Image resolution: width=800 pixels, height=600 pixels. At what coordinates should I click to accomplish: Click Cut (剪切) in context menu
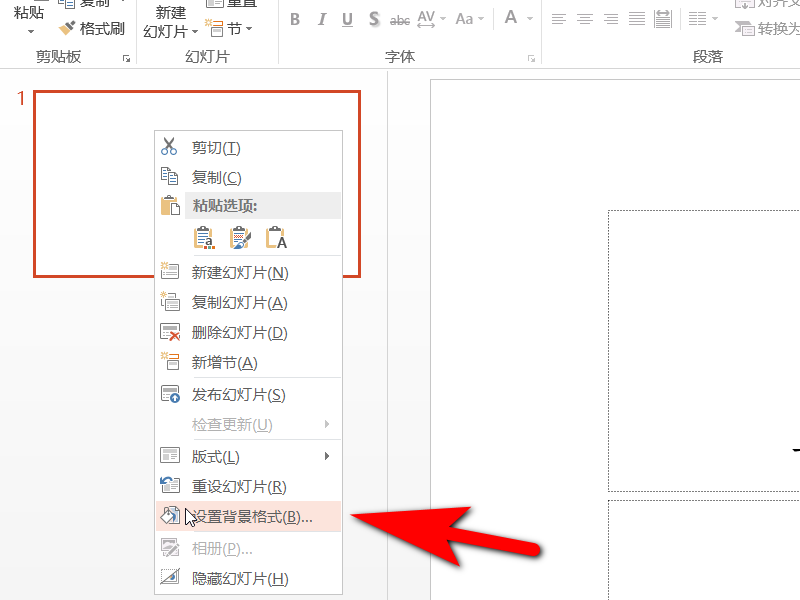[216, 148]
